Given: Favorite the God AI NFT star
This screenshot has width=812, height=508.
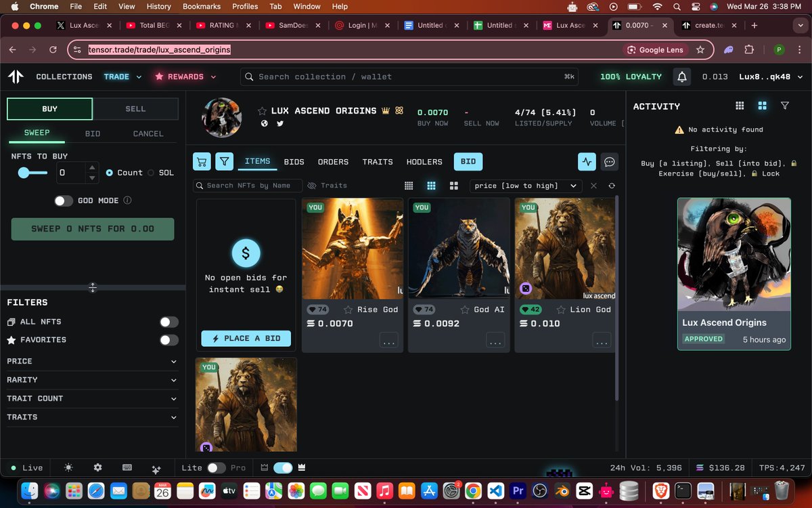Looking at the screenshot, I should coord(465,310).
